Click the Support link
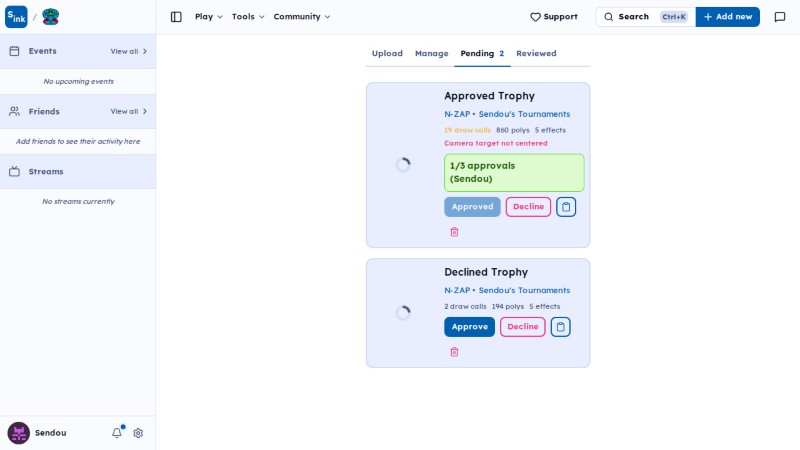This screenshot has width=800, height=450. click(554, 17)
